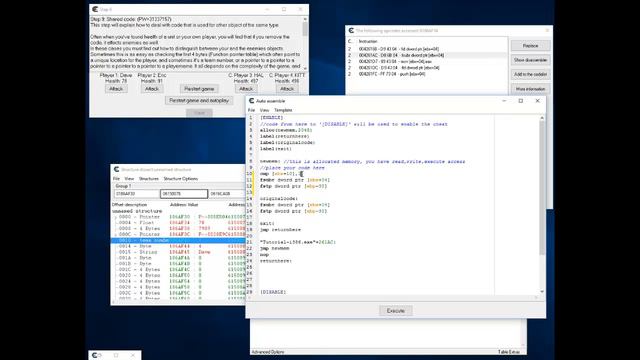Click the Show disassembler button
The width and height of the screenshot is (640, 360).
tap(530, 60)
